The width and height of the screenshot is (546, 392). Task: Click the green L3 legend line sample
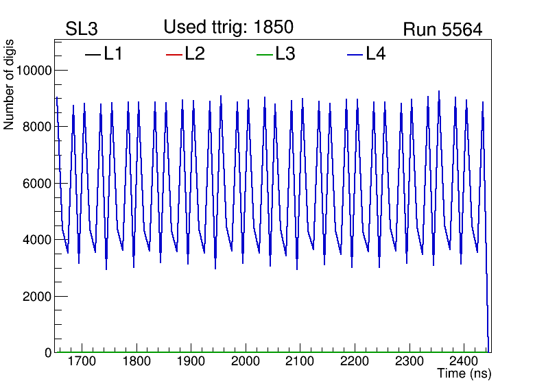pos(264,55)
